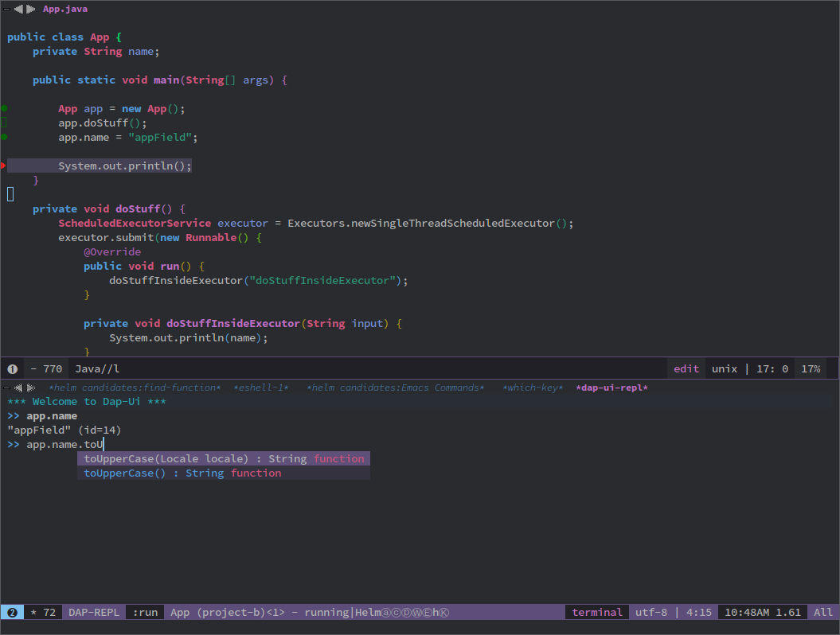Click the '"doStuffInsideExecutor"' string literal
The height and width of the screenshot is (635, 840).
pos(325,281)
